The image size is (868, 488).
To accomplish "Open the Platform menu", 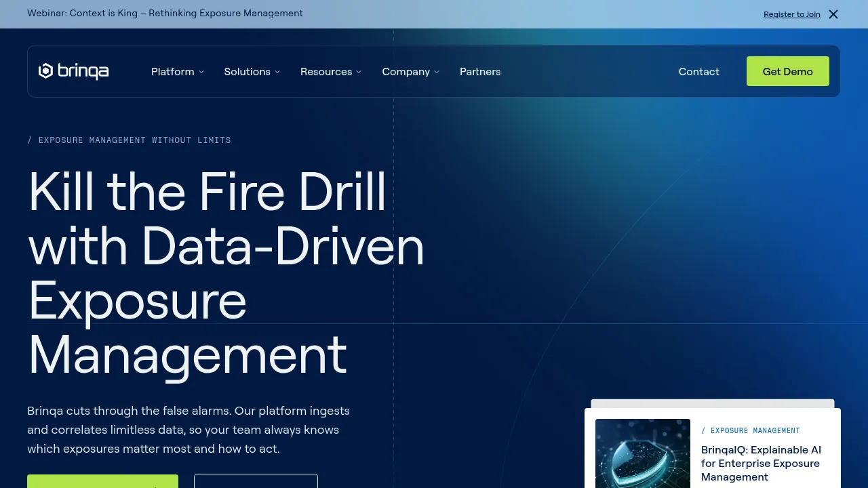I will tap(173, 72).
